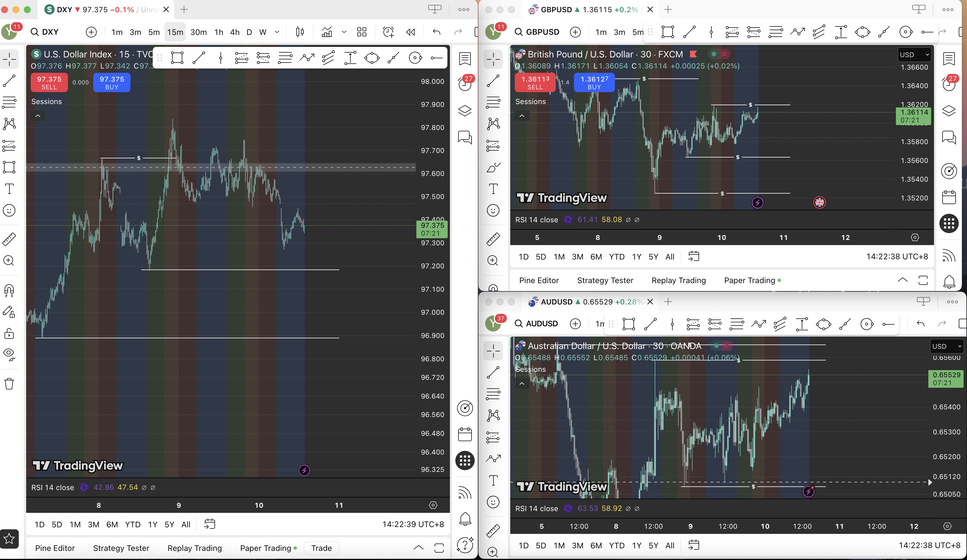Toggle magnet mode in the DXY left toolbar
Viewport: 967px width, 560px height.
click(x=9, y=290)
